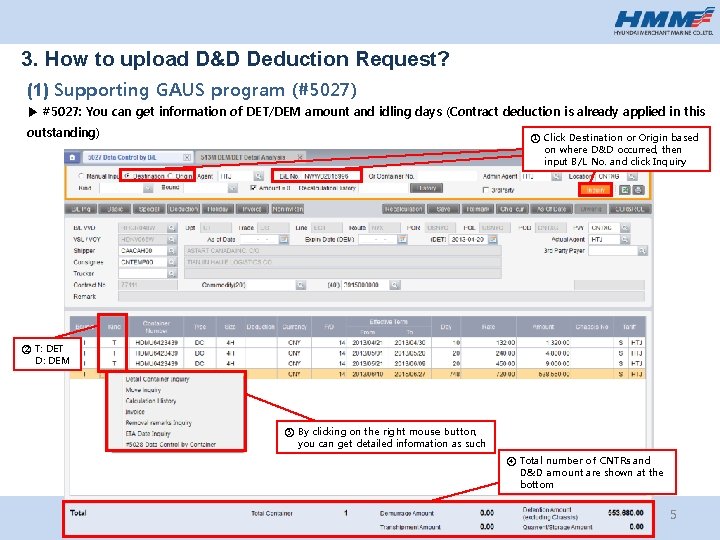Screen dimensions: 720x540
Task: Click the Special button
Action: point(149,209)
